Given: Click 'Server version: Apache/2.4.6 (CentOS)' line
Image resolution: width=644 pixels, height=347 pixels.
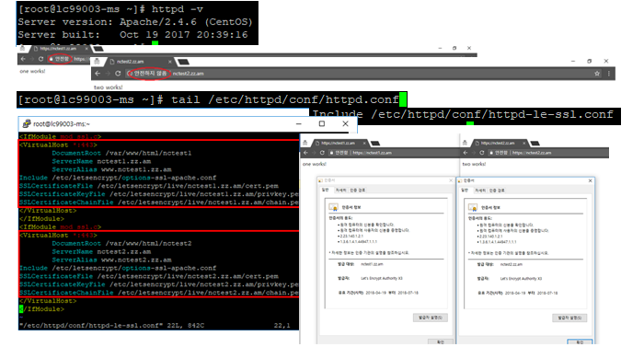Looking at the screenshot, I should coord(135,22).
